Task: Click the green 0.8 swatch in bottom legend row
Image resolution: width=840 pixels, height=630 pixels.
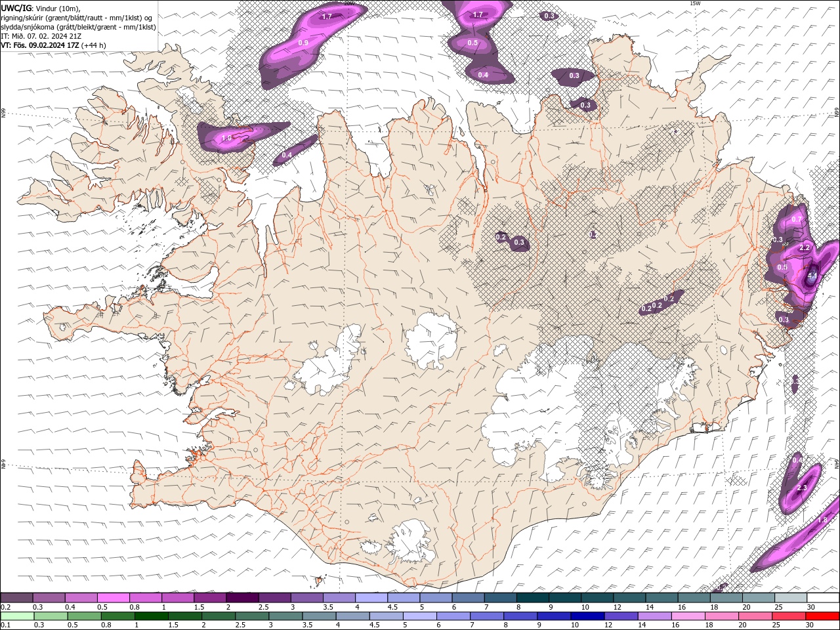Action: coord(117,616)
